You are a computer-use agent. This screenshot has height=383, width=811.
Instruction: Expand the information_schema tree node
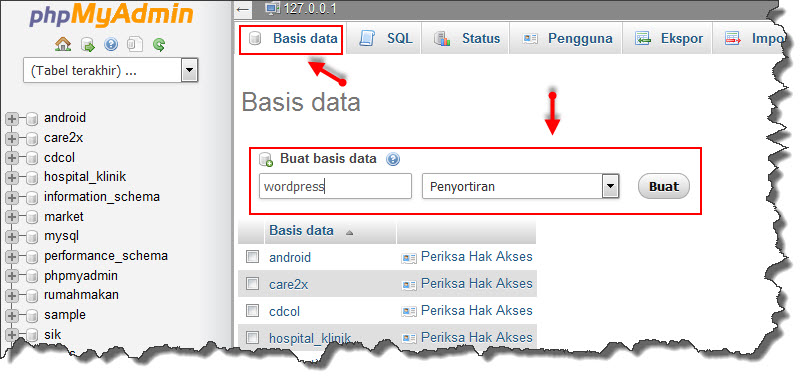pos(12,198)
